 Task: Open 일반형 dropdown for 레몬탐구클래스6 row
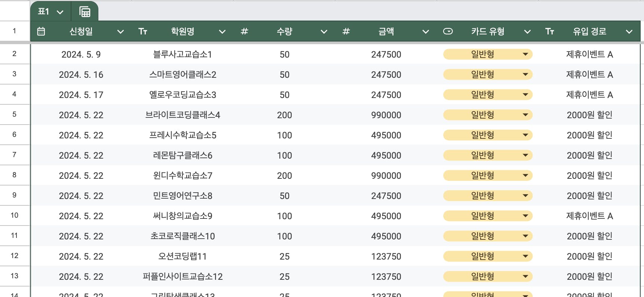(x=525, y=155)
